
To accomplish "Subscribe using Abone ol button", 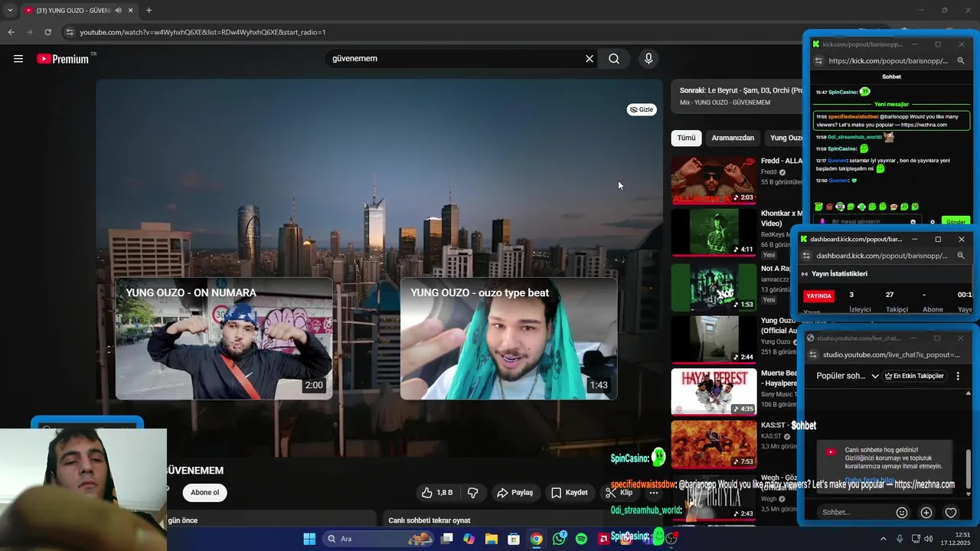I will [204, 493].
